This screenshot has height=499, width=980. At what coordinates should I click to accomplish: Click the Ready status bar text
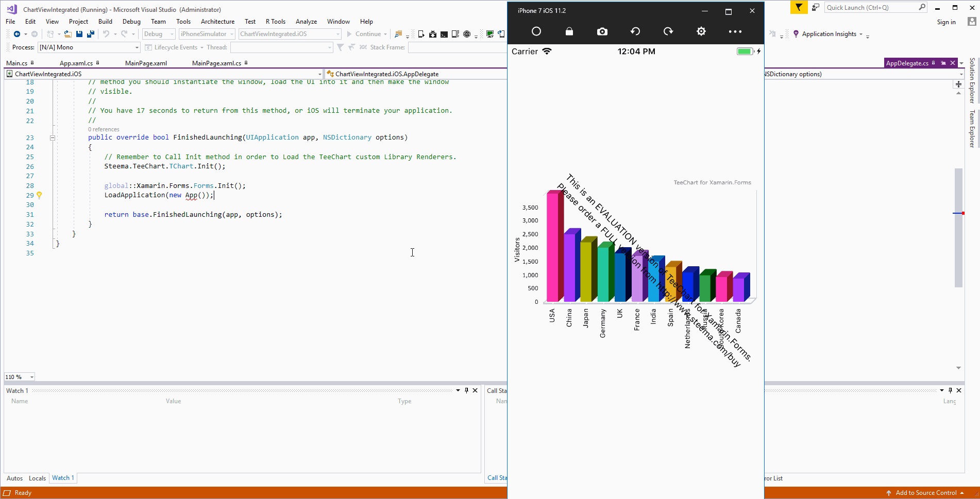23,493
